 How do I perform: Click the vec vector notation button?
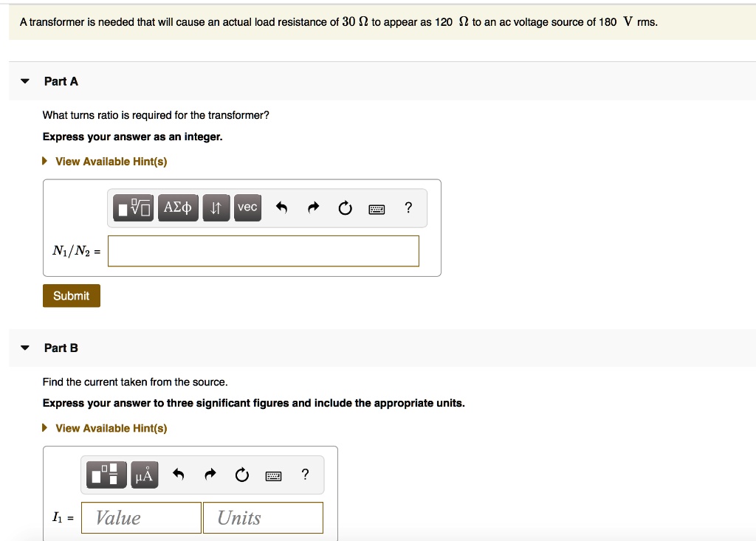(247, 207)
